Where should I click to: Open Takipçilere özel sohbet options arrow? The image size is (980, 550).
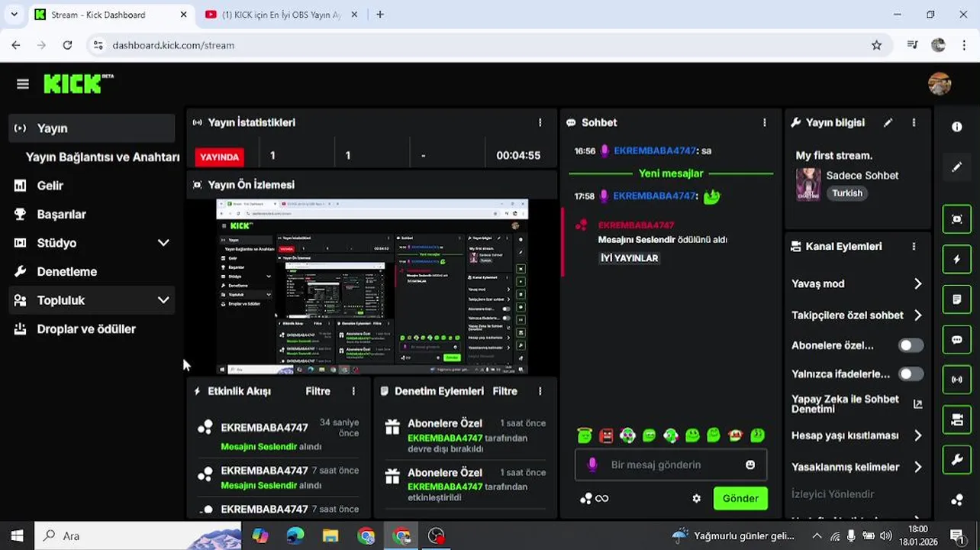pyautogui.click(x=917, y=315)
